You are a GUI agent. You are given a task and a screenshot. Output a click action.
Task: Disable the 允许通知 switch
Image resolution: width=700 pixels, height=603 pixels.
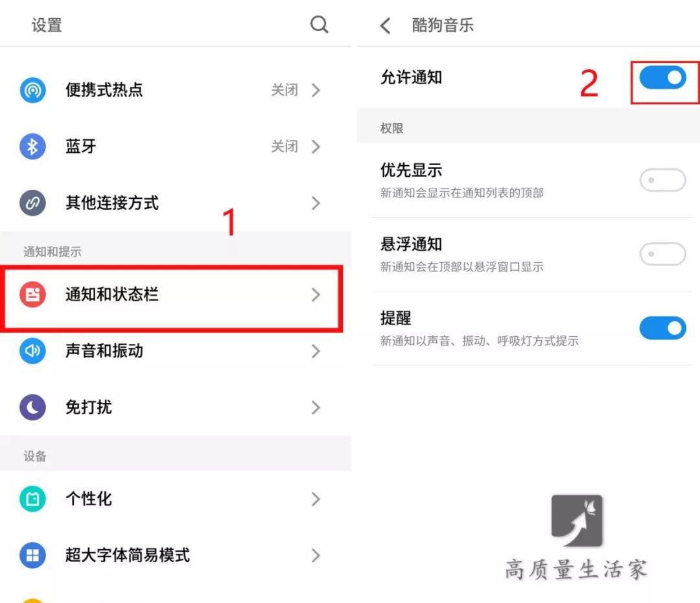click(x=662, y=78)
